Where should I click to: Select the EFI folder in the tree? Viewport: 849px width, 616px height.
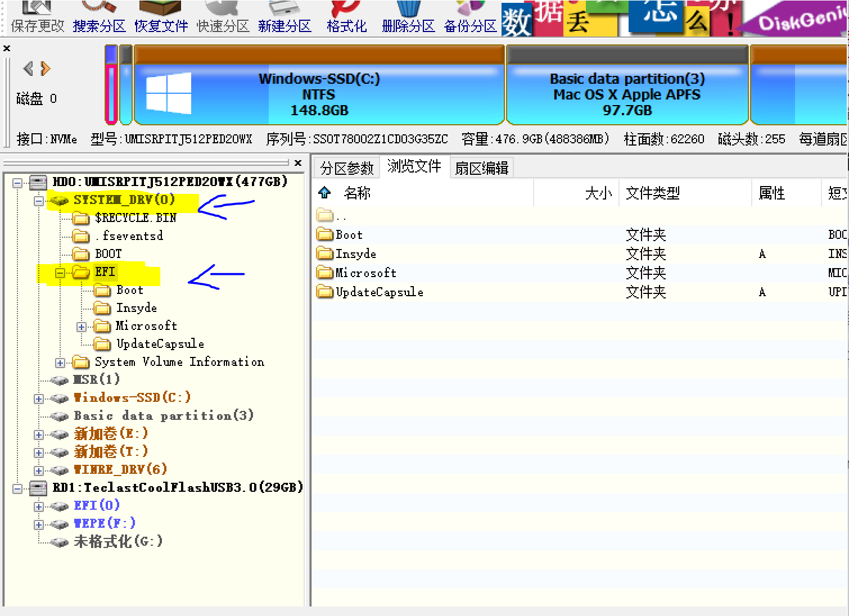coord(105,272)
